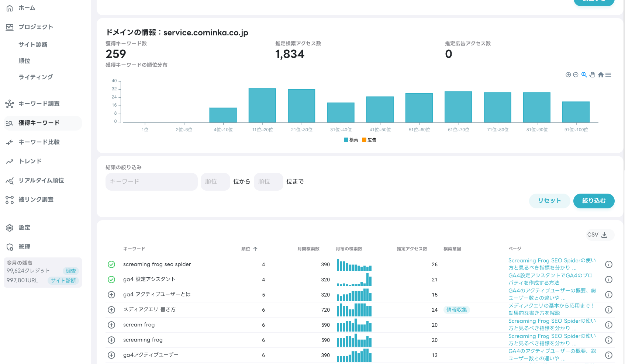Click the 順位 to input field

tap(269, 182)
